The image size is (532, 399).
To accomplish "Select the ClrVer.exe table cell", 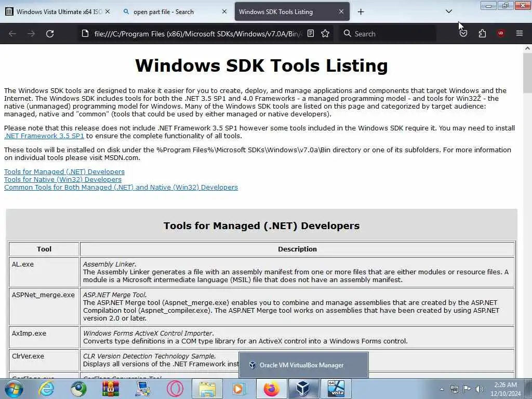I will [x=44, y=360].
